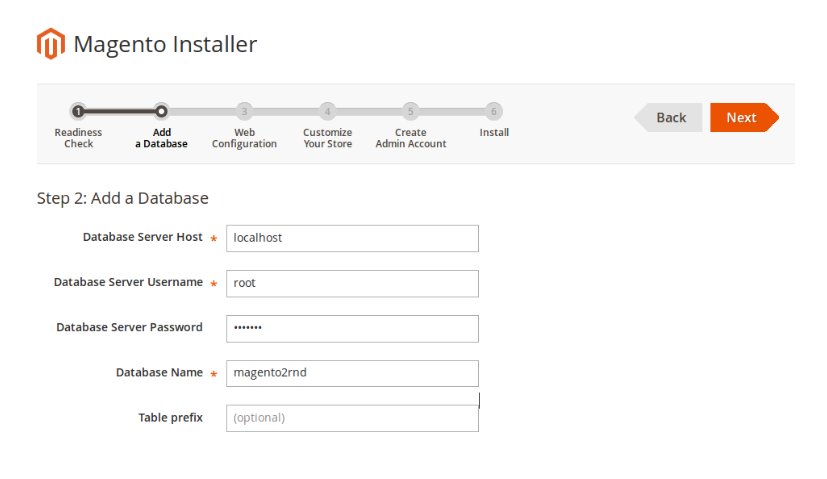The height and width of the screenshot is (479, 827).
Task: Focus the Database Server Host field
Action: tap(352, 238)
